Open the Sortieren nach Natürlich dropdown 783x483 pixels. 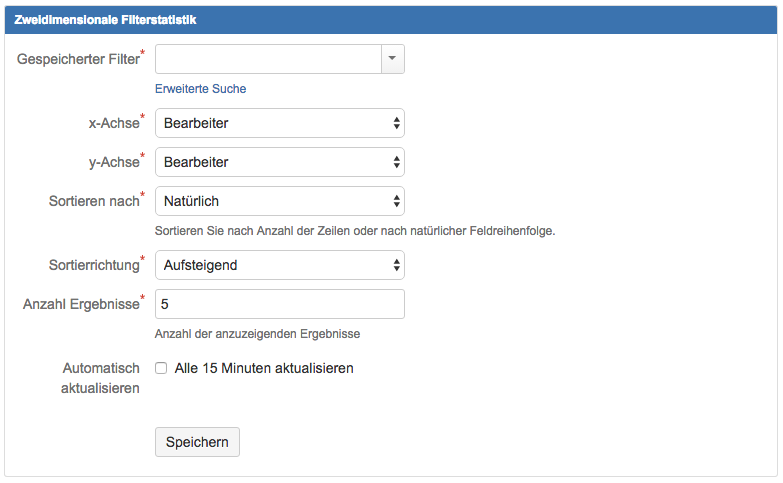tap(280, 201)
